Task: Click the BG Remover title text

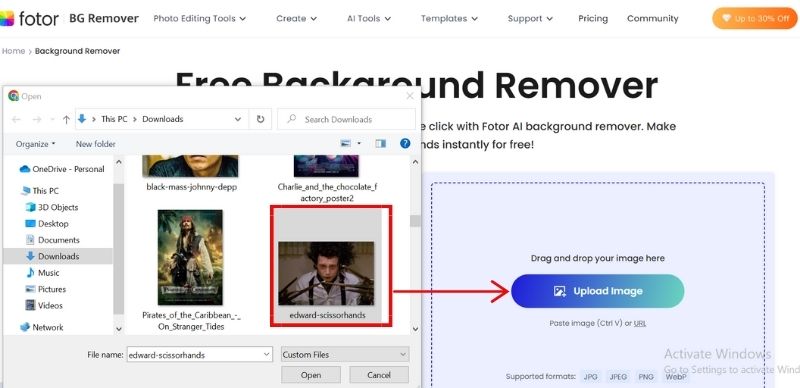Action: point(104,18)
